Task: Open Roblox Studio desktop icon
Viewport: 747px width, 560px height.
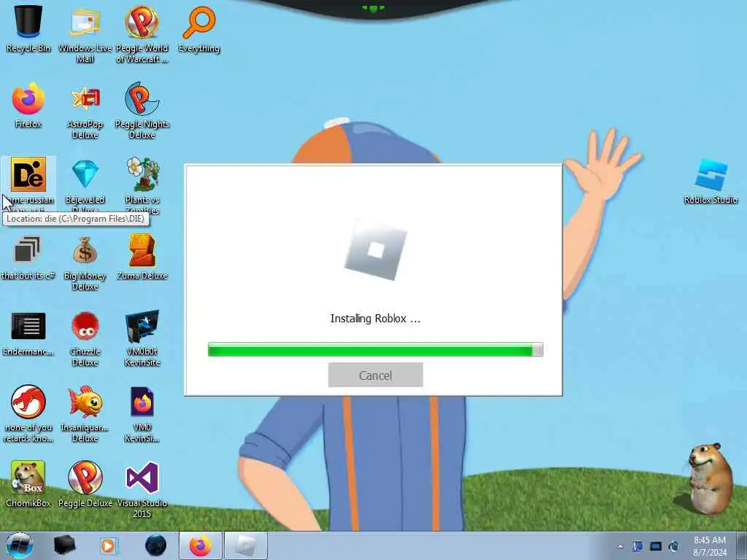Action: [x=711, y=182]
